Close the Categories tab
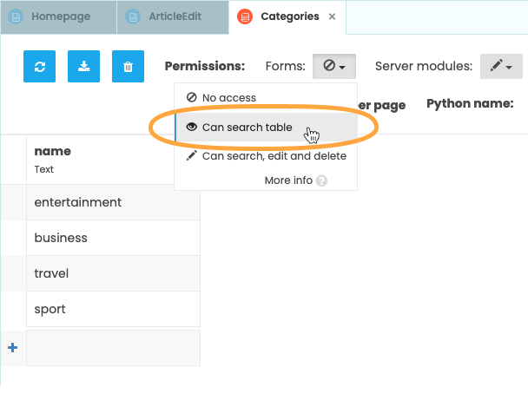The height and width of the screenshot is (420, 528). click(x=332, y=16)
